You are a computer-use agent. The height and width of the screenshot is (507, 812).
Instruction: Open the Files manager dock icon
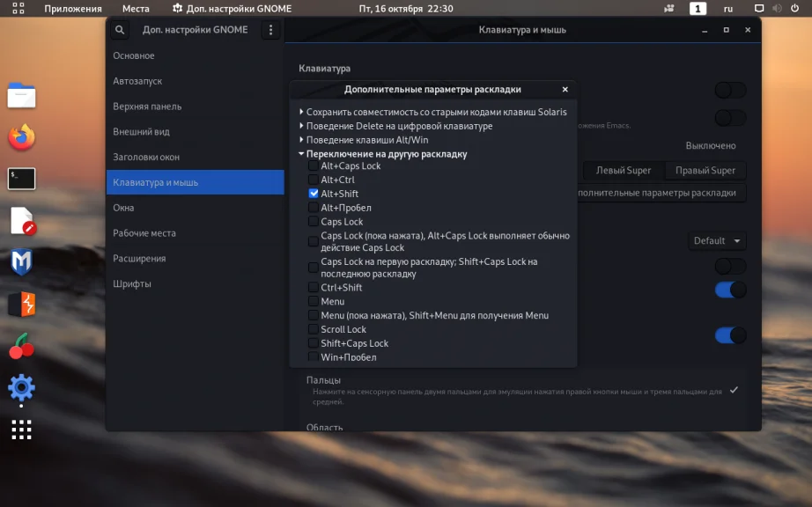[21, 95]
